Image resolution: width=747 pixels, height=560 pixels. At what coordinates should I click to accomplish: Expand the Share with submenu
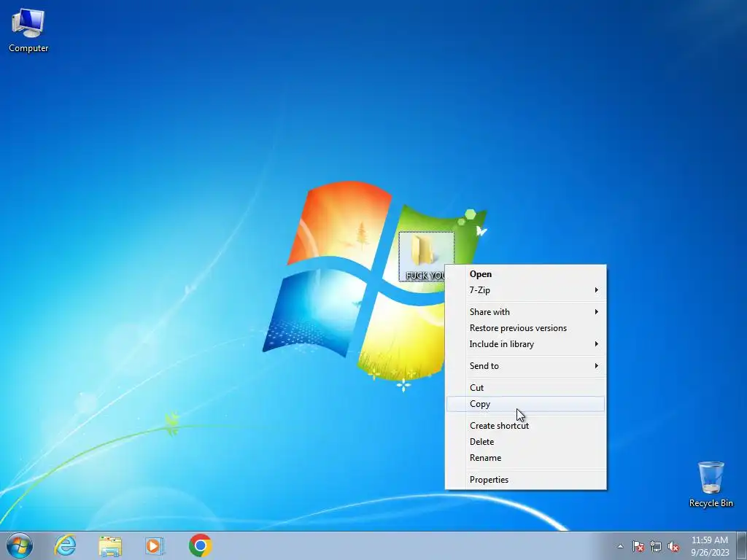[525, 312]
